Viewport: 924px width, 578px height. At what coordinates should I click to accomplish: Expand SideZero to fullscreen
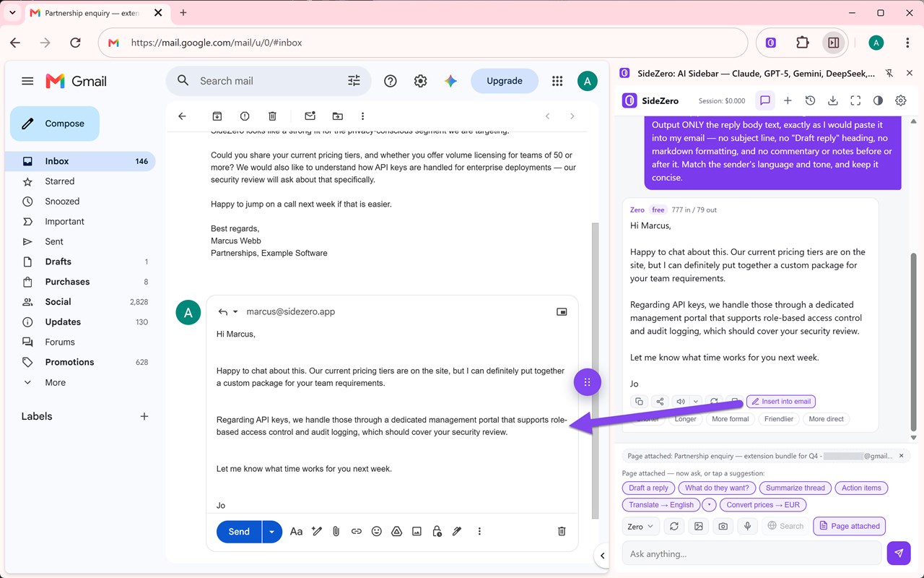click(x=855, y=100)
